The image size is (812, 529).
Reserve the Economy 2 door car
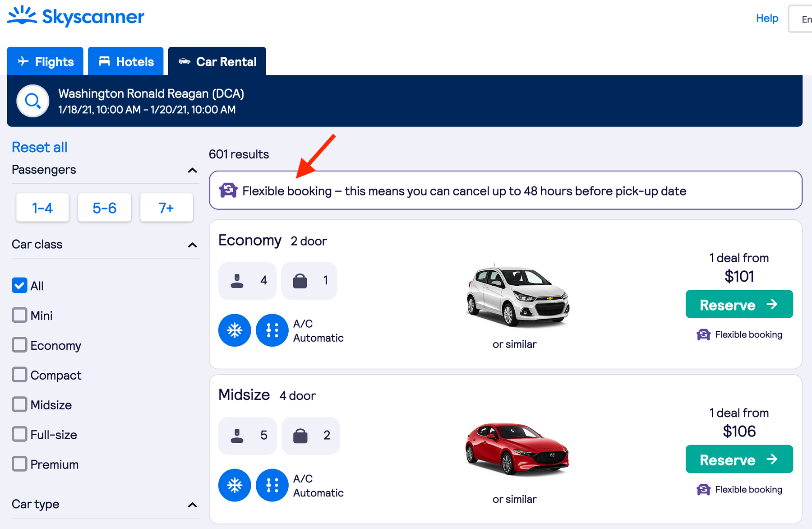[x=739, y=304]
